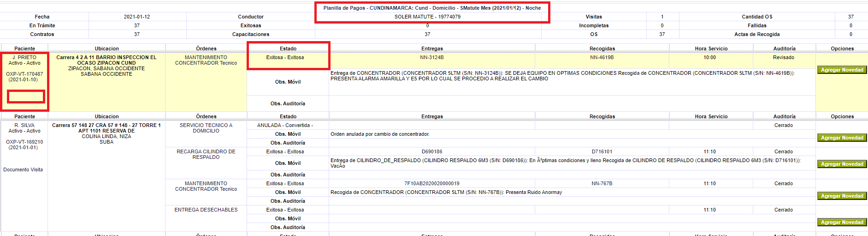
Task: Click Agregar Novedad for the ENTREGA DESECHABLES order
Action: coord(842,223)
